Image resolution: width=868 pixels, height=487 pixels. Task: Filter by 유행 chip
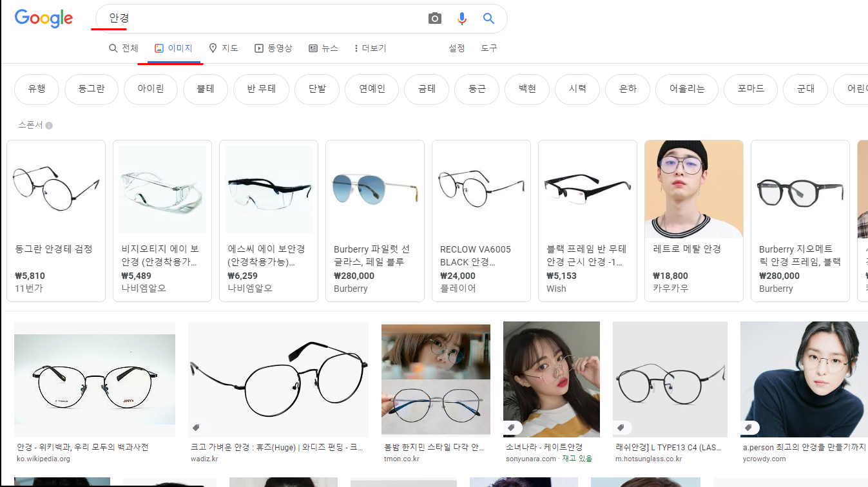(37, 90)
